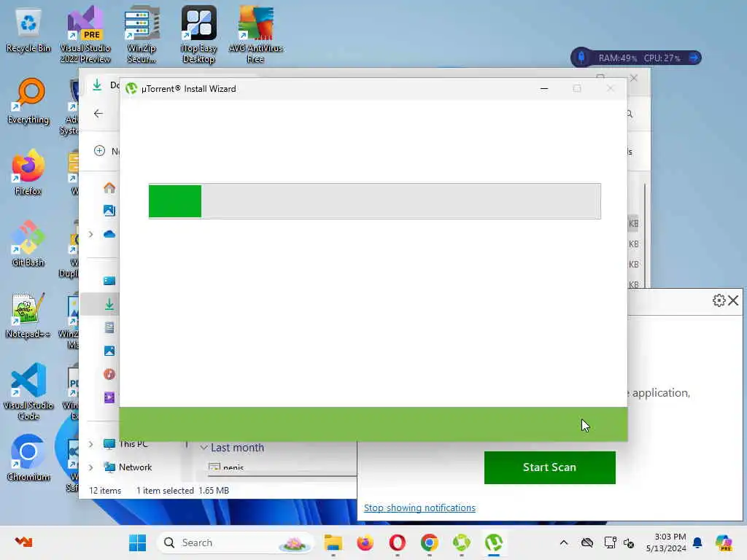The width and height of the screenshot is (747, 560).
Task: Open Firefox from the taskbar
Action: pyautogui.click(x=365, y=542)
